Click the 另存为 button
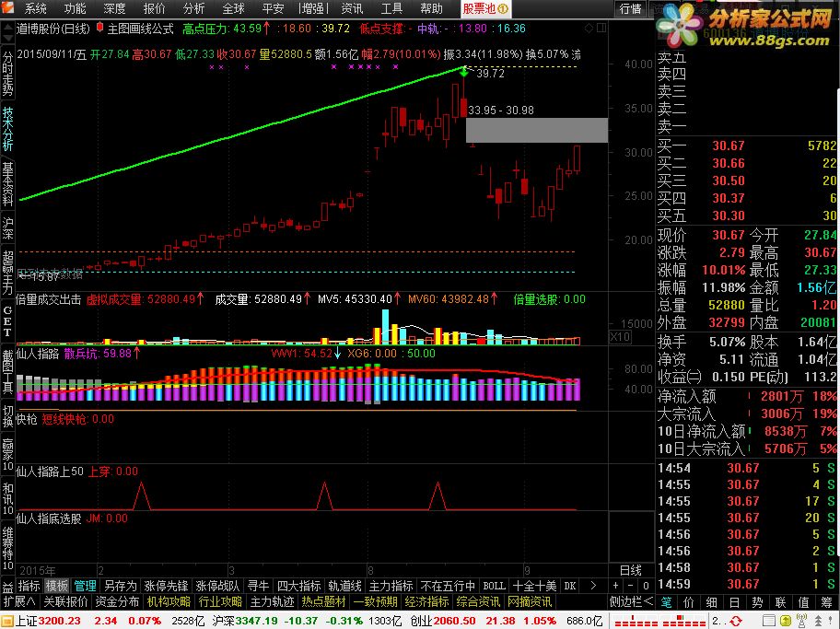Image resolution: width=840 pixels, height=629 pixels. click(x=121, y=586)
